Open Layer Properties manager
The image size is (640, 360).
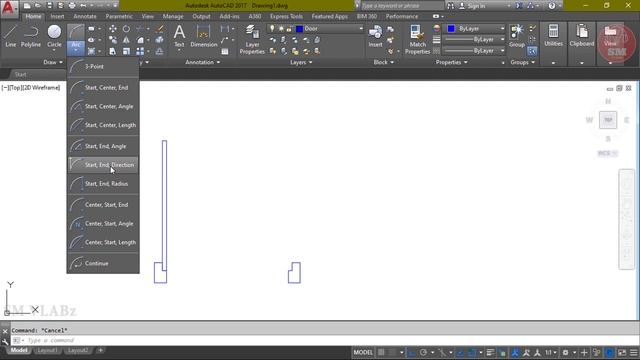click(252, 40)
